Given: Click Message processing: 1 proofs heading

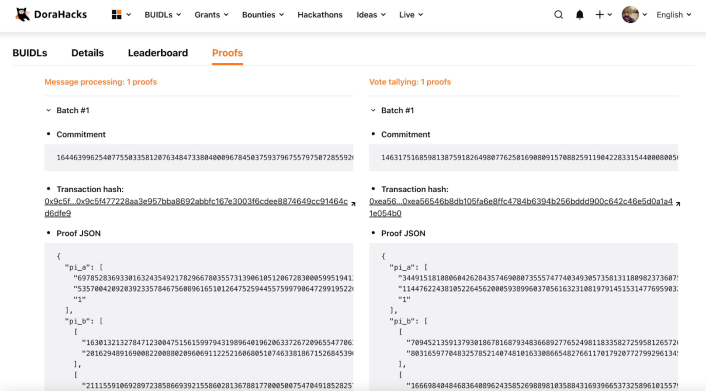Looking at the screenshot, I should (100, 82).
